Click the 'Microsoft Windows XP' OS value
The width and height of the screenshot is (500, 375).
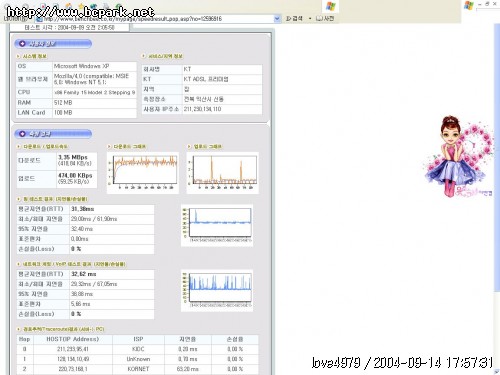point(81,66)
